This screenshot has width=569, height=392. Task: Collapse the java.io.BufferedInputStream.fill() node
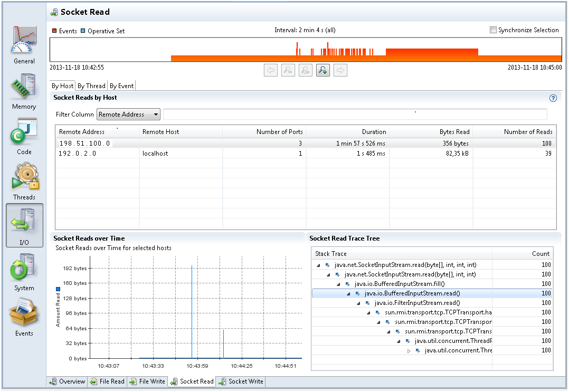point(339,284)
